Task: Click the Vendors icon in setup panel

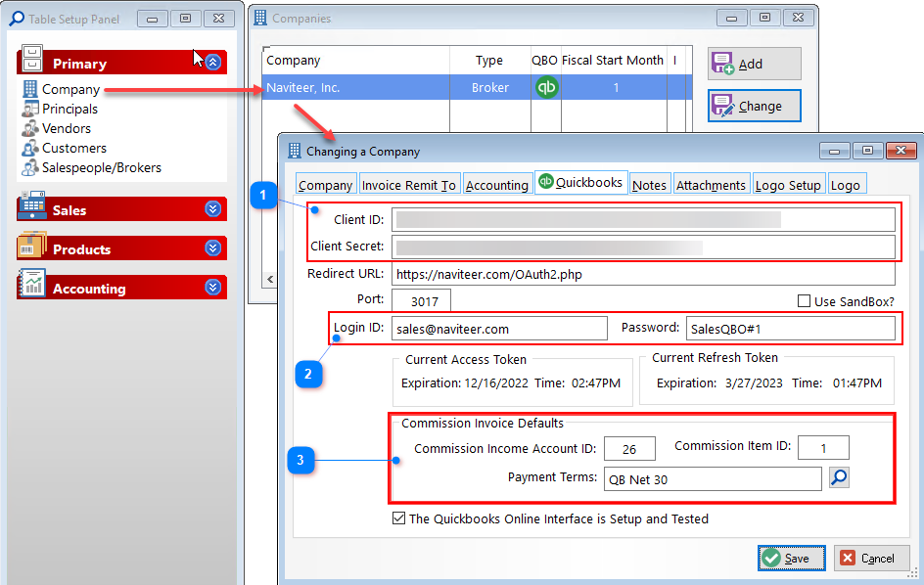Action: [30, 128]
